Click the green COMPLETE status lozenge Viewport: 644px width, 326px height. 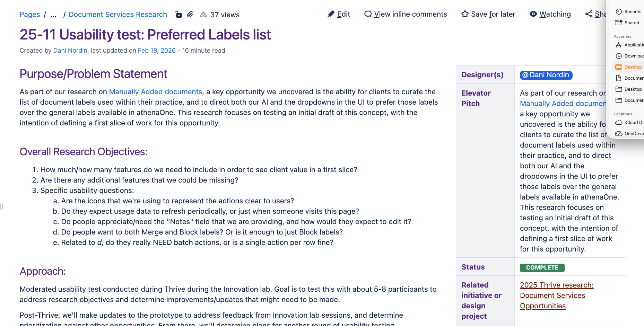tap(542, 268)
